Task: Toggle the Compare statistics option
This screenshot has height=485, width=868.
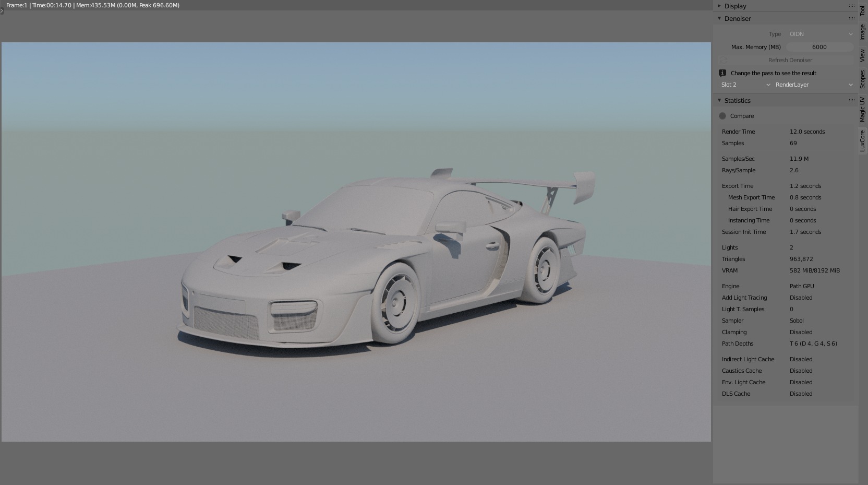Action: tap(722, 116)
